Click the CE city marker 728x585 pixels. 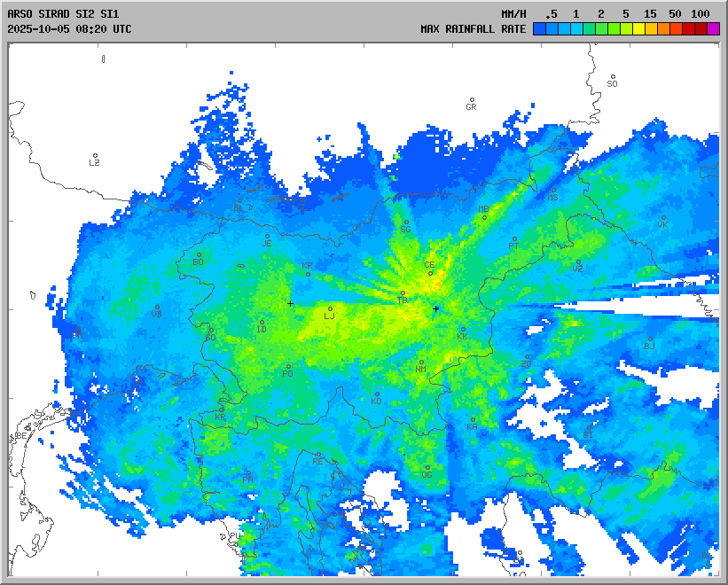pos(430,272)
